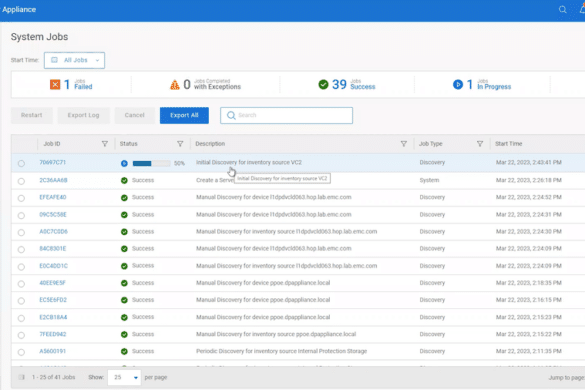
Task: Click the blue In Progress jobs icon
Action: [x=458, y=85]
